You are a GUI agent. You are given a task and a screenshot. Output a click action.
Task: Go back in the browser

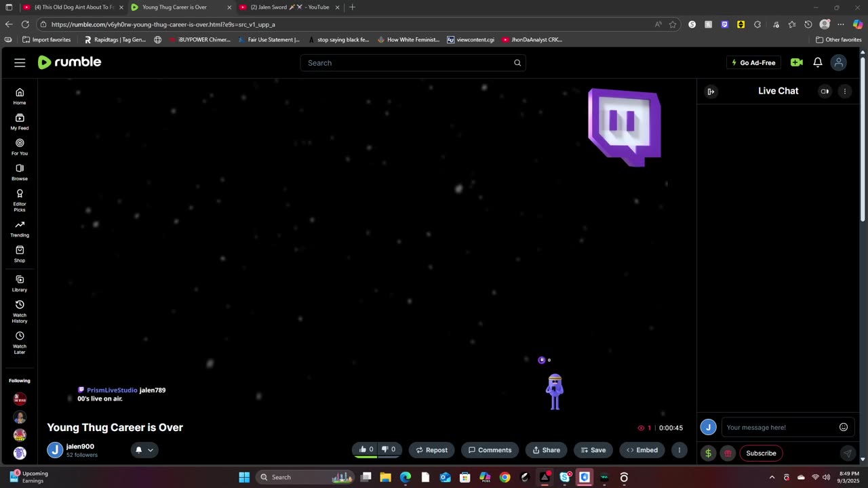pyautogui.click(x=9, y=24)
